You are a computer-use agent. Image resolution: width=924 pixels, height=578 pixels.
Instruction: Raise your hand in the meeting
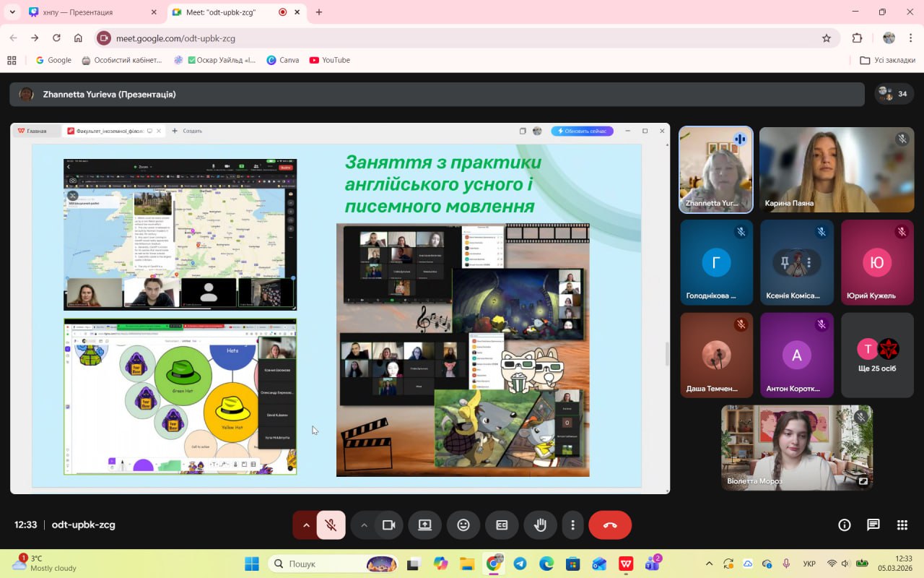pyautogui.click(x=540, y=525)
